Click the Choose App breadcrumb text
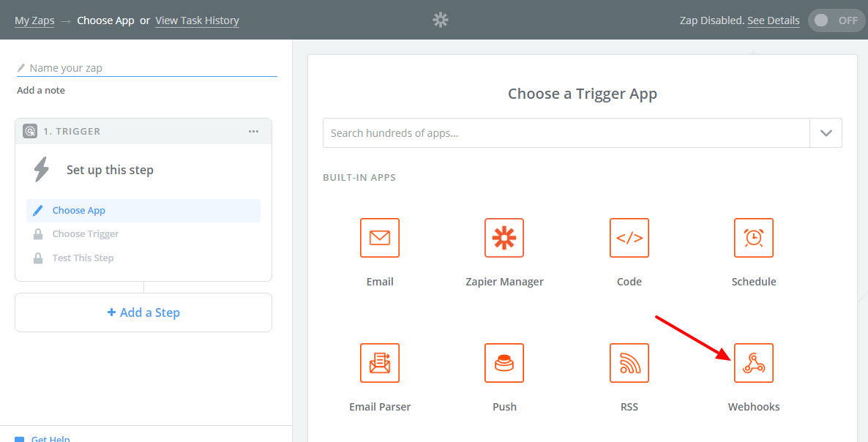Viewport: 868px width, 442px height. pos(105,20)
